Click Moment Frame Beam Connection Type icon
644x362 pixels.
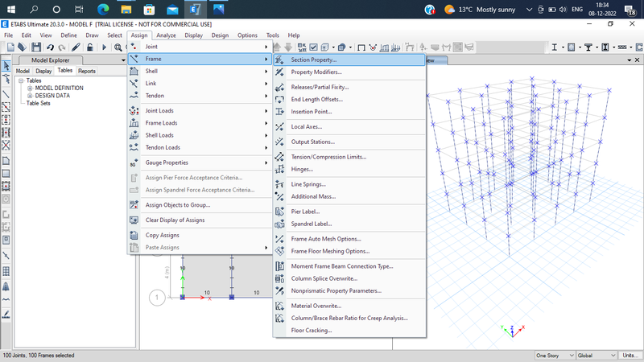click(279, 266)
